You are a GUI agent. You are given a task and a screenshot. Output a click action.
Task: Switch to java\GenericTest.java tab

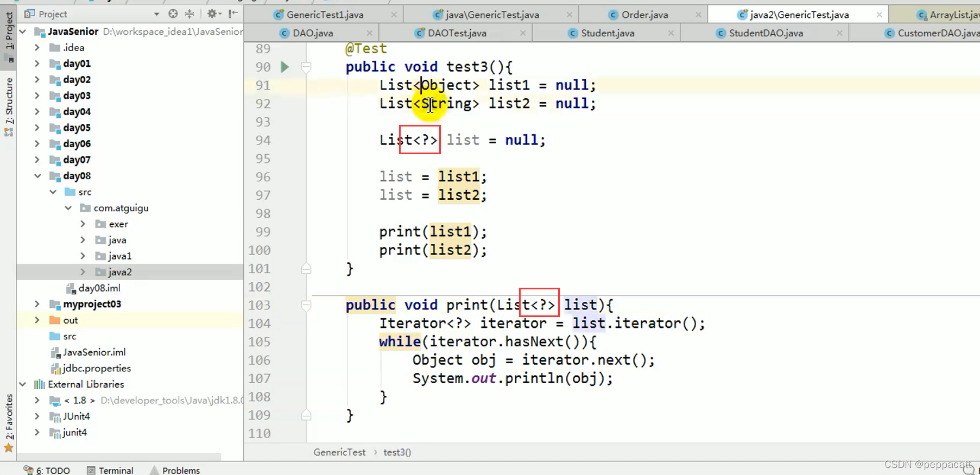pos(492,15)
